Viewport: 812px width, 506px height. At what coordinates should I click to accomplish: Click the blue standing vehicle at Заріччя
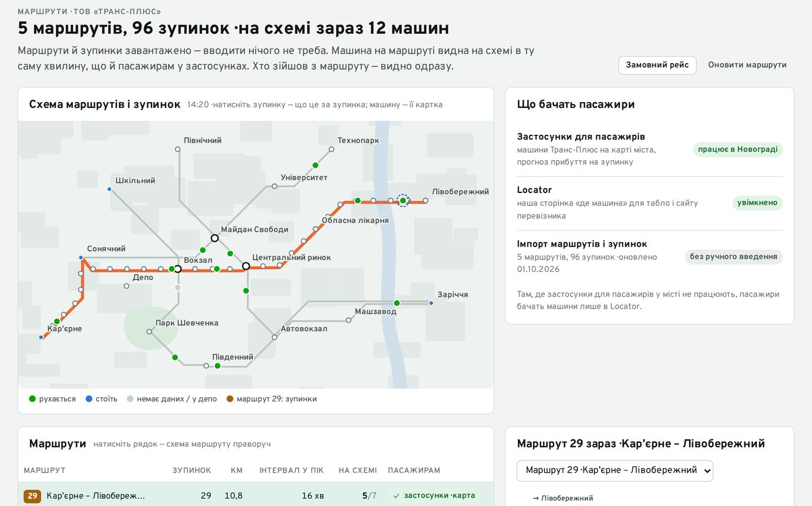coord(431,303)
